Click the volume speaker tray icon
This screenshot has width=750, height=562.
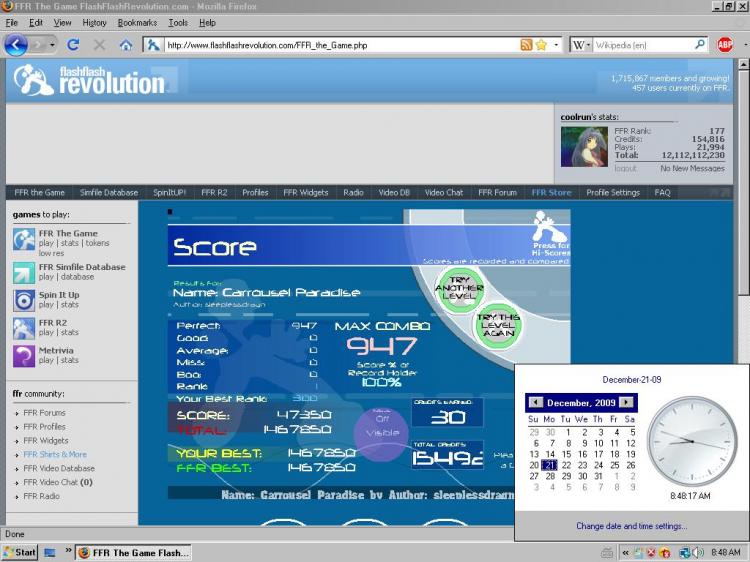click(698, 552)
